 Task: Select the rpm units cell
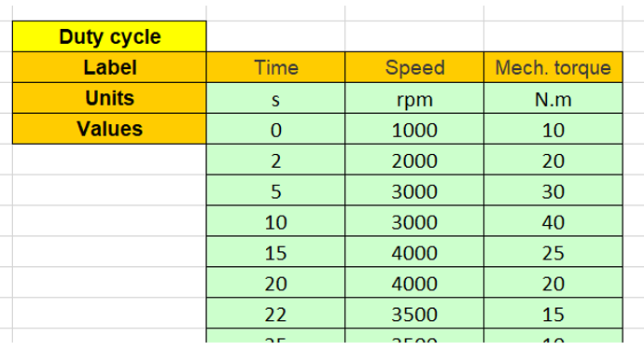tap(414, 98)
